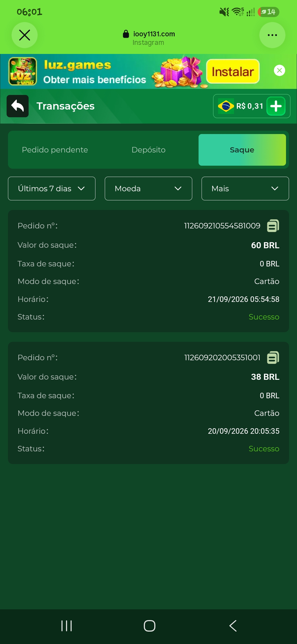Switch to the Pedido pendente tab
297x644 pixels.
pos(55,150)
